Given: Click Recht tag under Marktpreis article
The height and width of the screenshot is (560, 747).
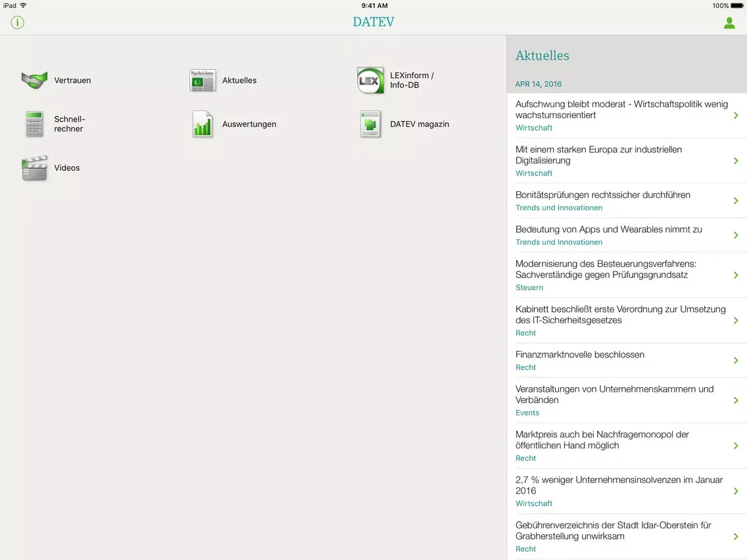Looking at the screenshot, I should 525,457.
